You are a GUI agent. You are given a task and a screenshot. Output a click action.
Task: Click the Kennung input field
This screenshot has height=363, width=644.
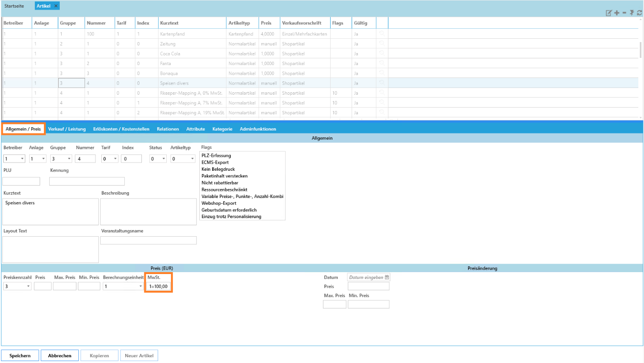(x=87, y=181)
